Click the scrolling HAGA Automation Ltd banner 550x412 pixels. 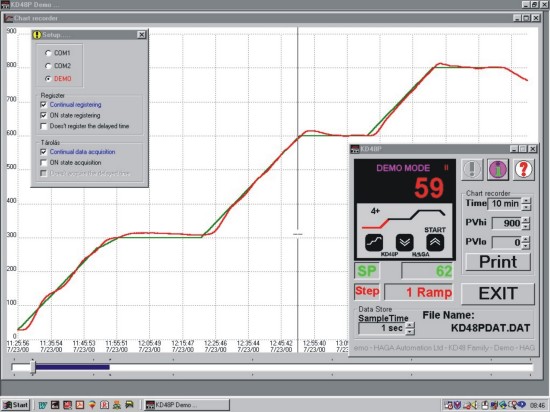(444, 348)
